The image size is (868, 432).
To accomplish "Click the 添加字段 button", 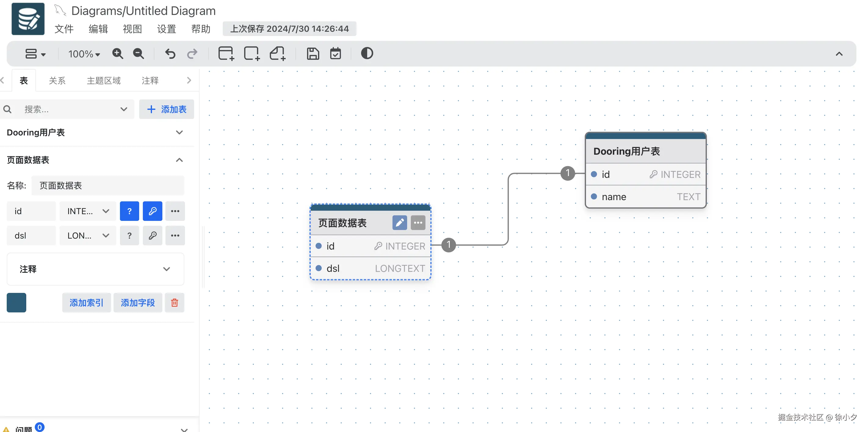I will [x=137, y=303].
